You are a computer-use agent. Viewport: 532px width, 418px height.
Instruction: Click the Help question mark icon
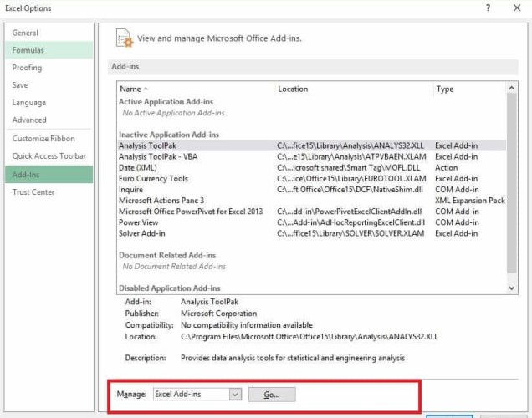click(488, 8)
